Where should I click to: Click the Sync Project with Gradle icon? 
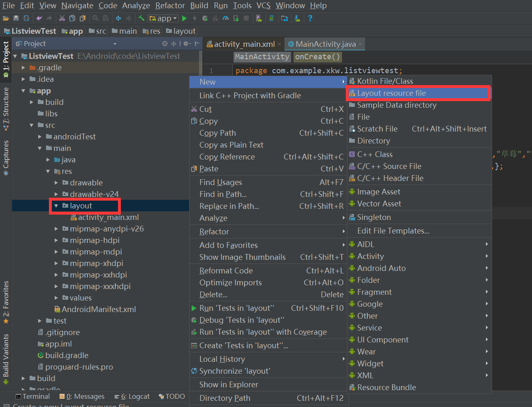(271, 18)
